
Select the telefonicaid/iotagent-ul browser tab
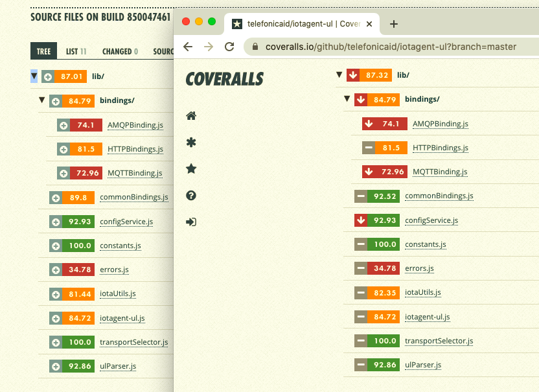[302, 24]
